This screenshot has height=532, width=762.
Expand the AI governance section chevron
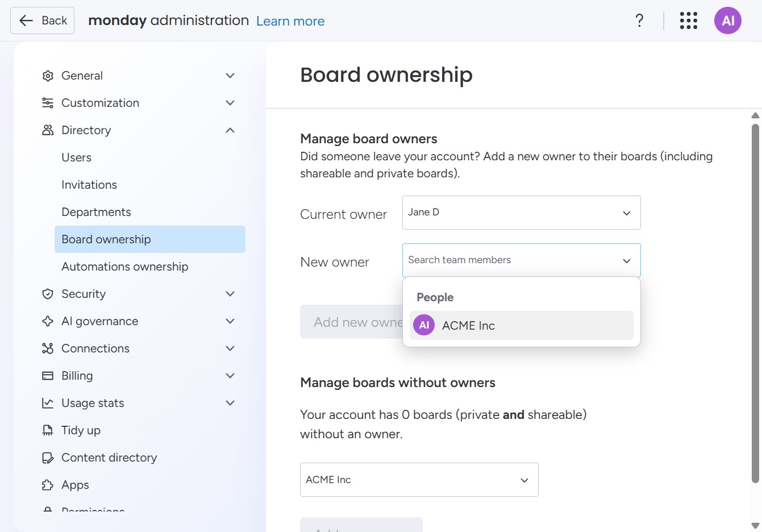(x=230, y=321)
